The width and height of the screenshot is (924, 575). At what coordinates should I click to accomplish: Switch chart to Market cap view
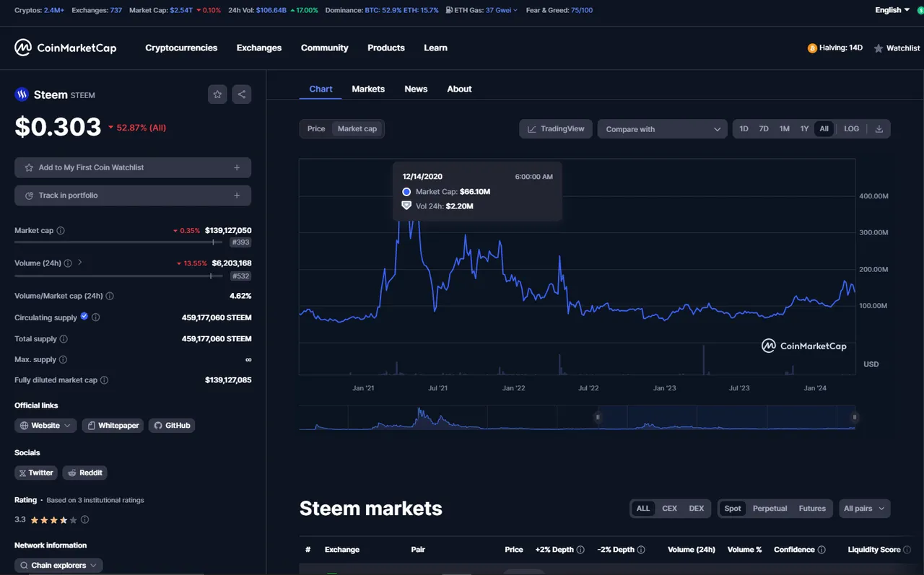(357, 129)
